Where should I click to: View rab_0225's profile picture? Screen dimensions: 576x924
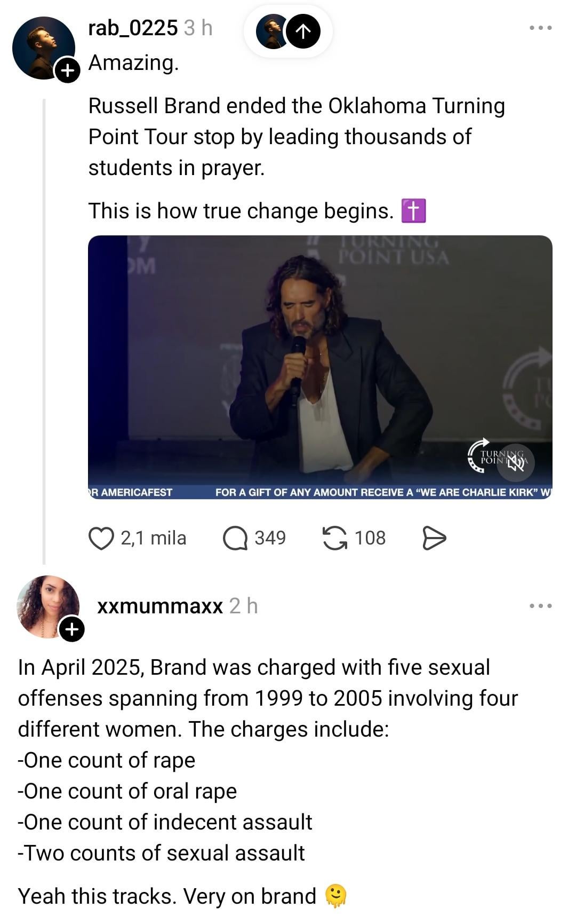(x=42, y=46)
